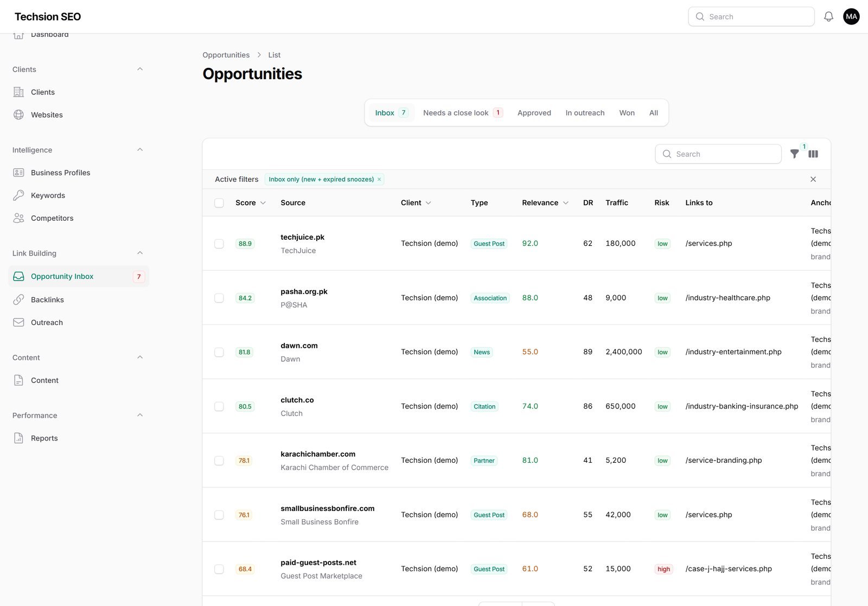Switch to the In outreach tab
This screenshot has width=868, height=606.
coord(585,113)
